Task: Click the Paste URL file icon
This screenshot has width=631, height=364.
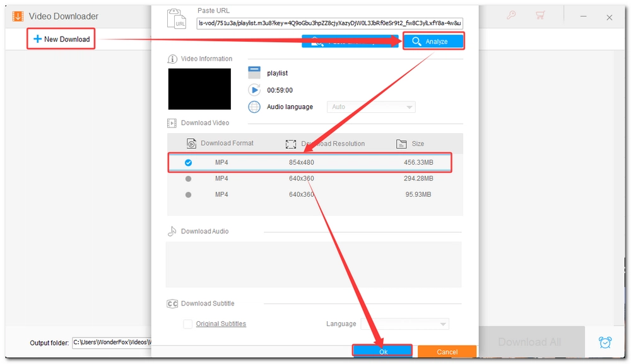Action: (x=177, y=18)
